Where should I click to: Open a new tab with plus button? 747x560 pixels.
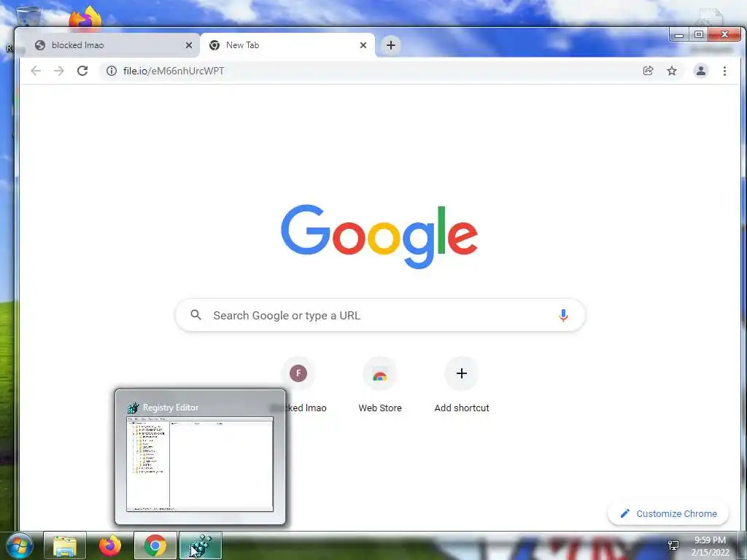click(391, 45)
